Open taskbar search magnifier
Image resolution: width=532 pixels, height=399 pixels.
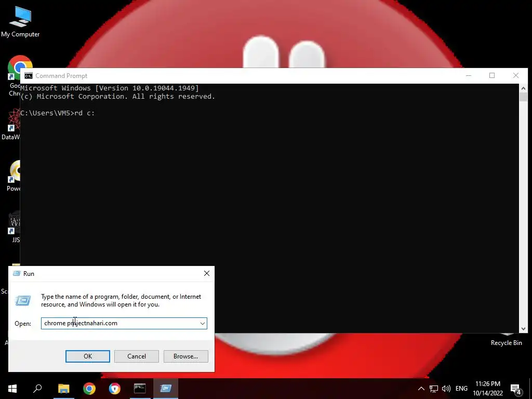click(37, 389)
